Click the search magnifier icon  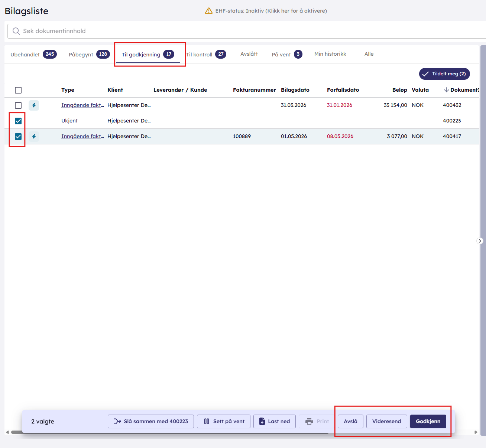point(16,31)
